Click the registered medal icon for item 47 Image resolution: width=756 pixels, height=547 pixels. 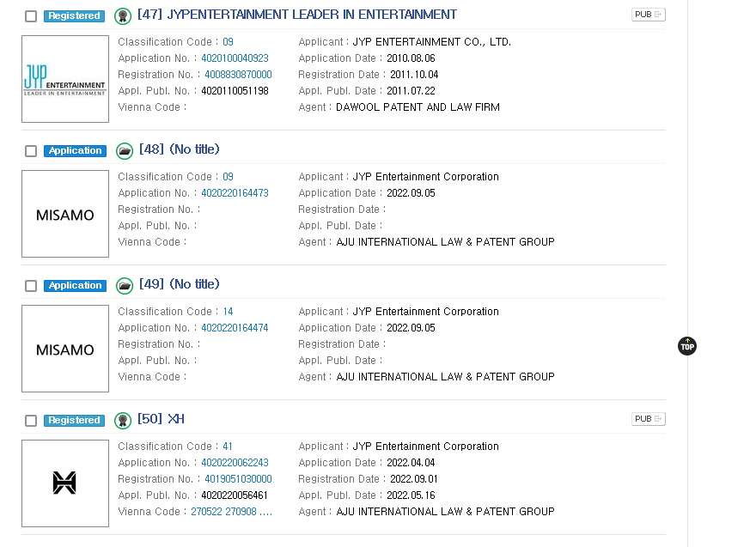(123, 16)
